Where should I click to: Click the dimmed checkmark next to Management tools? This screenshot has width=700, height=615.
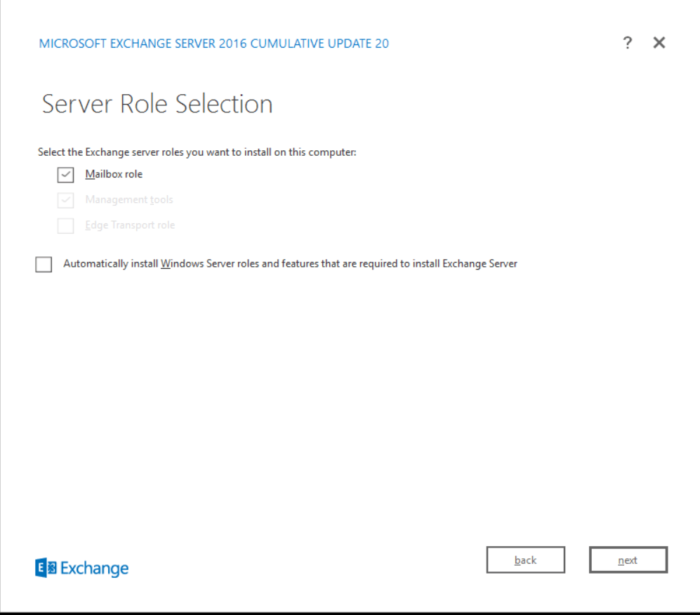point(66,201)
